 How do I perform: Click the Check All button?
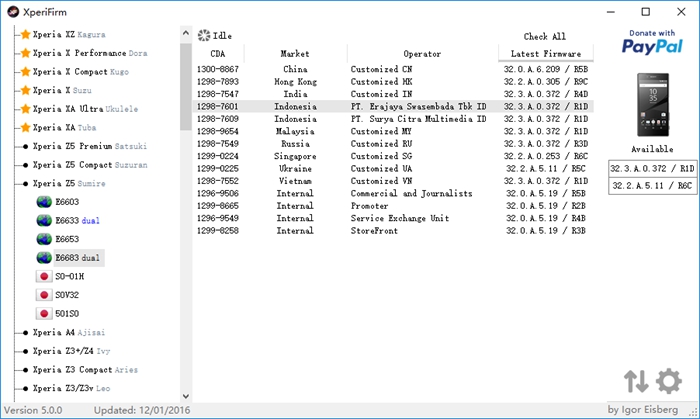pyautogui.click(x=545, y=36)
